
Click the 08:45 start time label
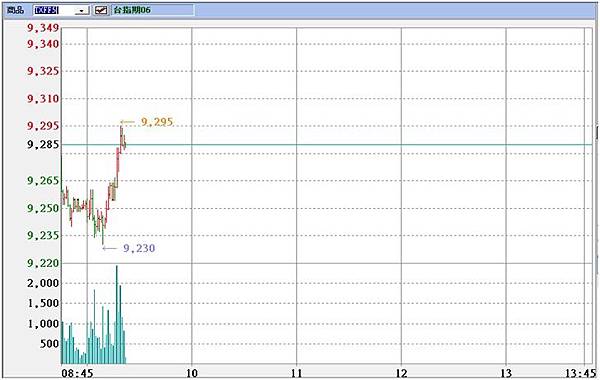coord(77,373)
